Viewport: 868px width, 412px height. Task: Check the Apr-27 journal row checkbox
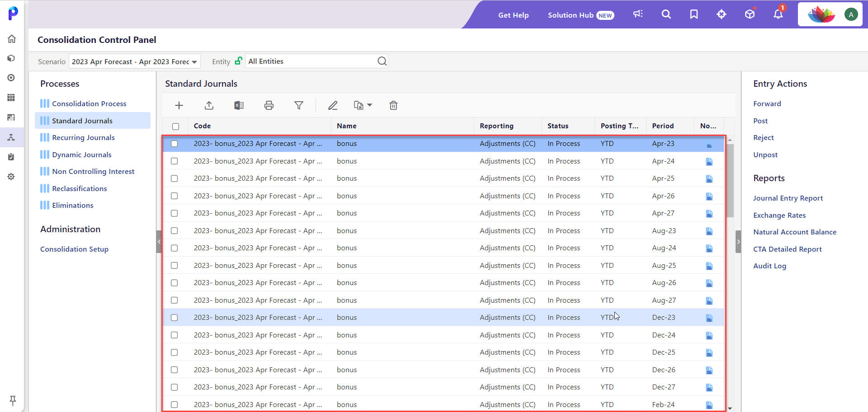(x=175, y=213)
